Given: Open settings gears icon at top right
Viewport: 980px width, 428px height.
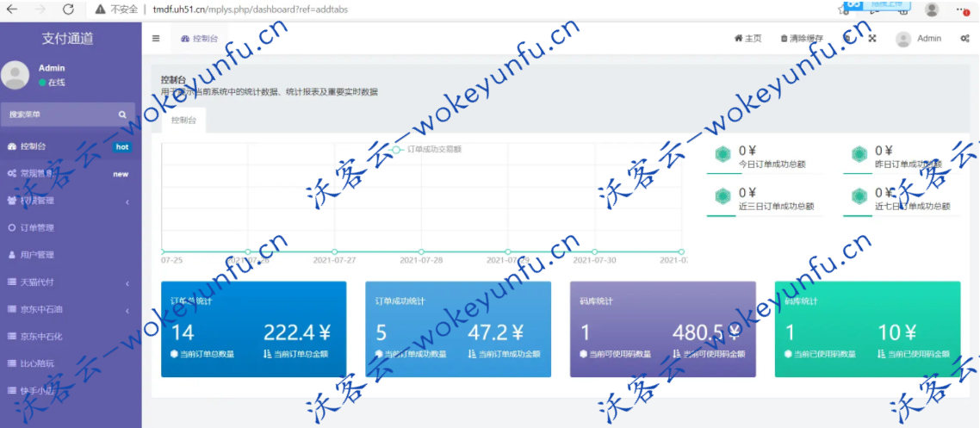Looking at the screenshot, I should 964,38.
